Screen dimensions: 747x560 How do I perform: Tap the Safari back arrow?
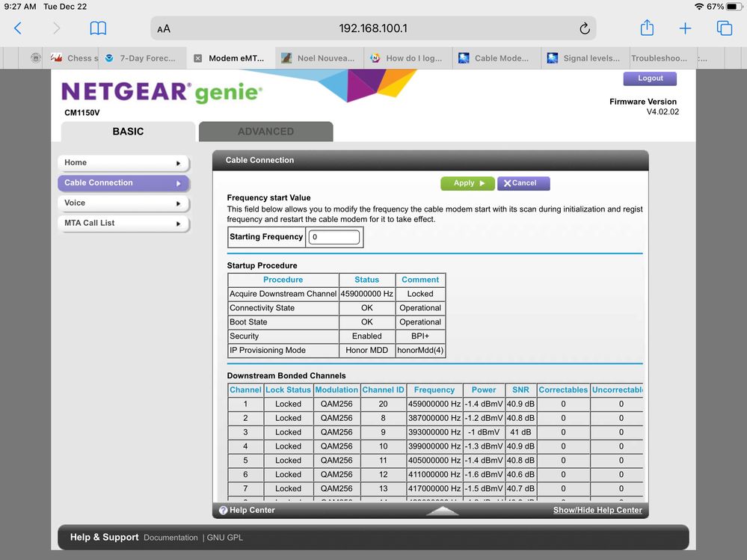click(x=18, y=28)
